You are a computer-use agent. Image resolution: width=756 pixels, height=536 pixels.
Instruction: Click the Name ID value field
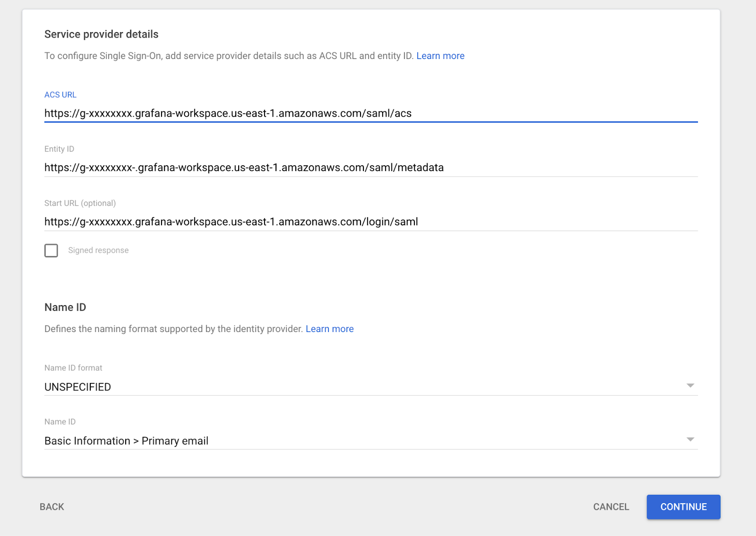coord(126,441)
